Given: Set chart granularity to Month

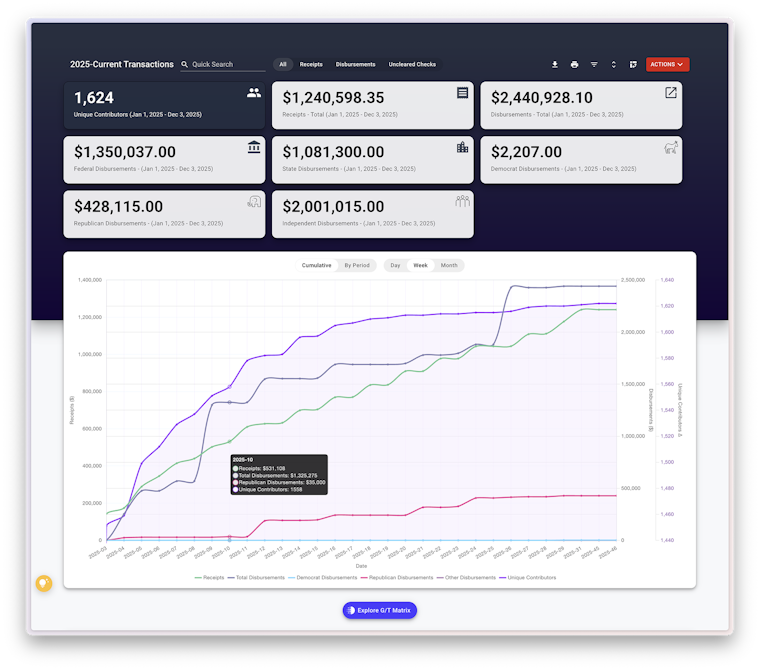Looking at the screenshot, I should coord(449,265).
